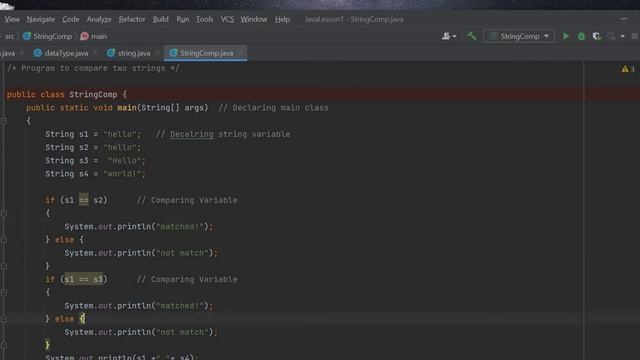
Task: Open the View menu
Action: (x=12, y=19)
